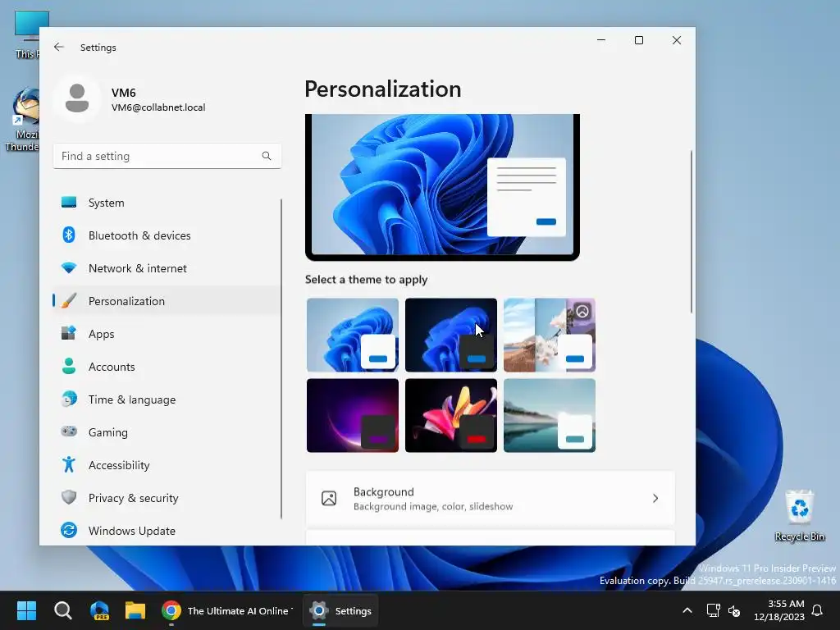The image size is (840, 630).
Task: Apply the Windows spotlight landscape theme
Action: pyautogui.click(x=549, y=335)
